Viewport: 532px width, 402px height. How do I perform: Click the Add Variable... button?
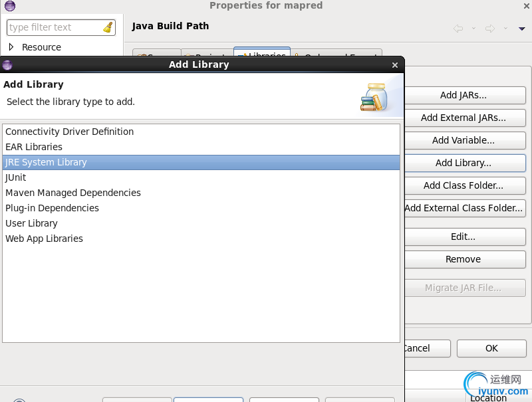click(465, 140)
